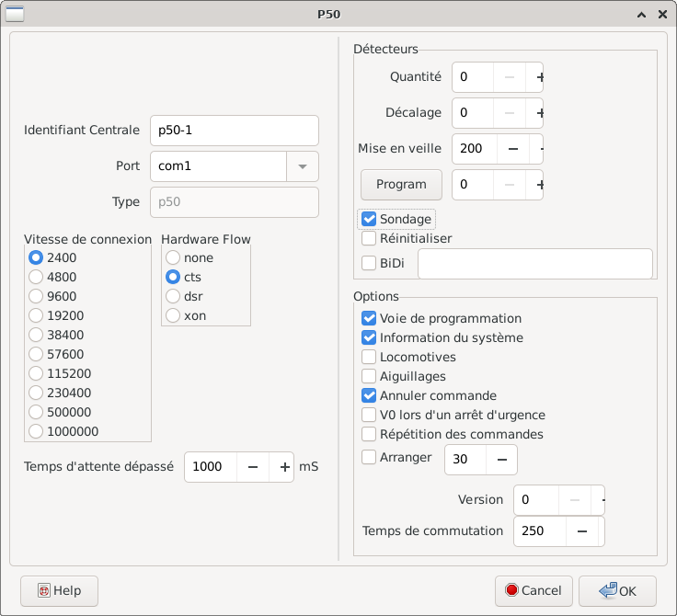Click the OK button to confirm
The width and height of the screenshot is (677, 616).
tap(617, 591)
